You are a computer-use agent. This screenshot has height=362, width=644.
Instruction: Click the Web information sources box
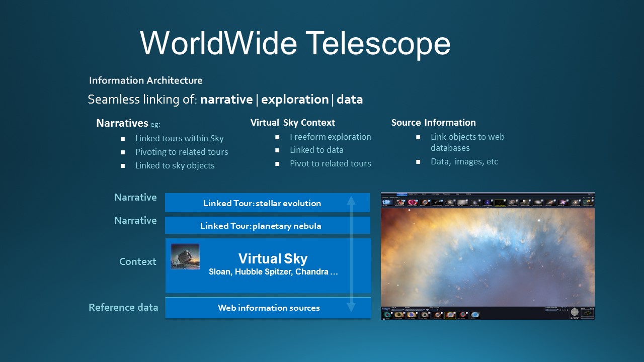tap(268, 308)
